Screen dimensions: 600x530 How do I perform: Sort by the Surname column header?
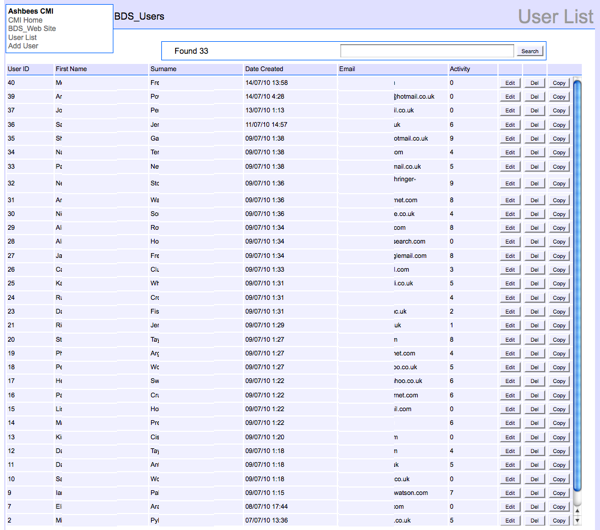point(163,69)
